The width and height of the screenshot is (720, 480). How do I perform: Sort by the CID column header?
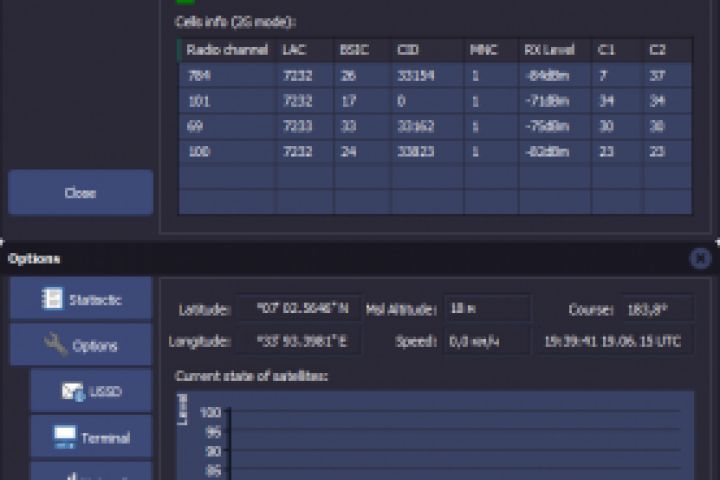pos(428,50)
